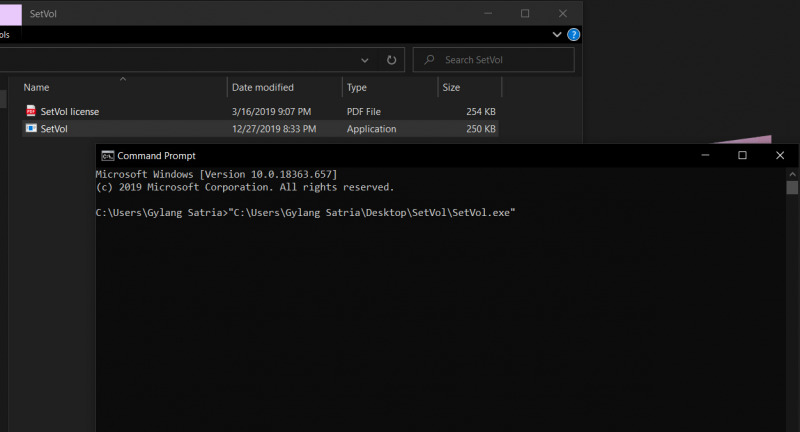This screenshot has height=432, width=800.
Task: Open File Explorer help via question mark icon
Action: pos(574,35)
